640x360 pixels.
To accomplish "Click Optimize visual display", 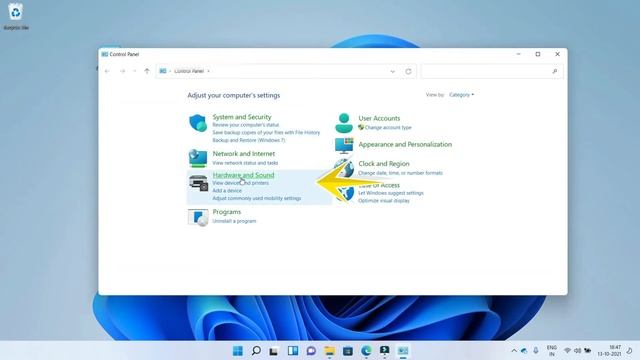I will 384,201.
